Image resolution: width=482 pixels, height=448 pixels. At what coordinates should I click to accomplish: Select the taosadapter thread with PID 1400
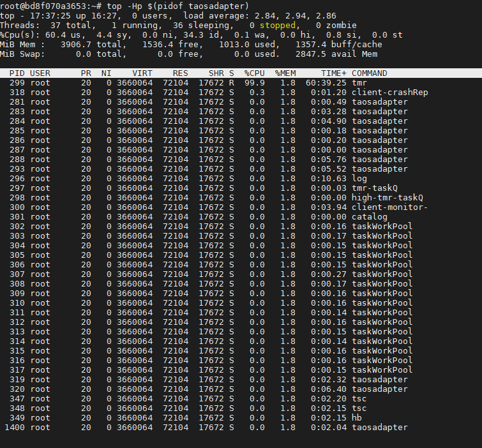pyautogui.click(x=192, y=428)
